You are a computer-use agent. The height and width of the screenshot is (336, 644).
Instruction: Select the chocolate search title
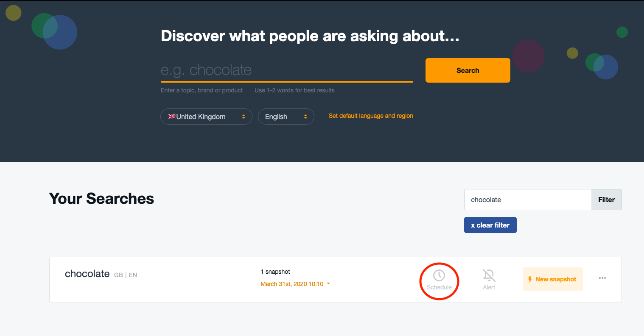(x=87, y=274)
